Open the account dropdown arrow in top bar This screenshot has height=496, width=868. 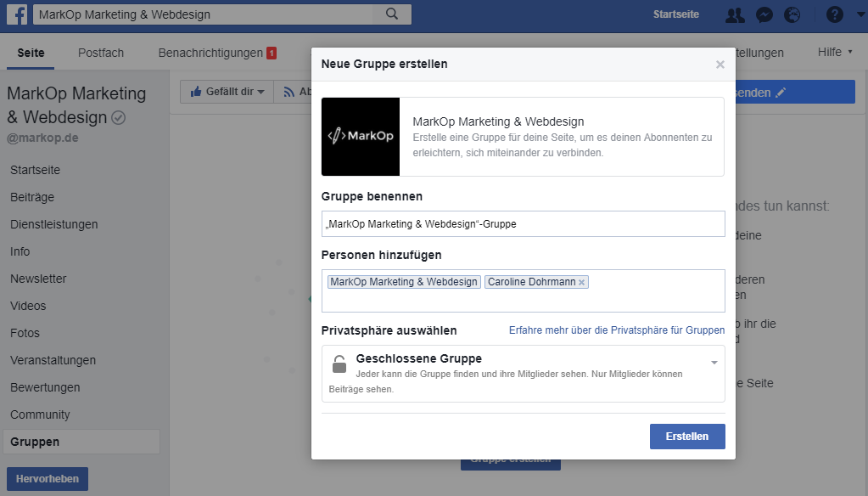point(861,14)
